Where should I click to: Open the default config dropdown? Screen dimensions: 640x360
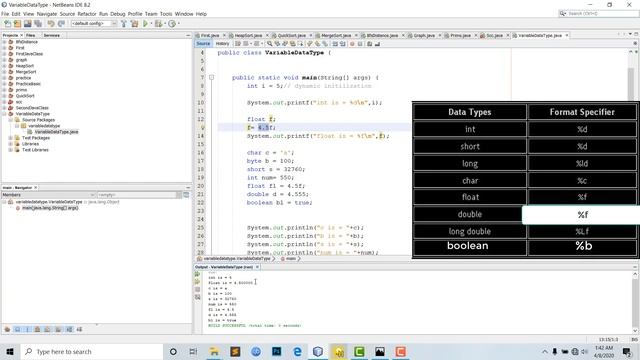94,24
